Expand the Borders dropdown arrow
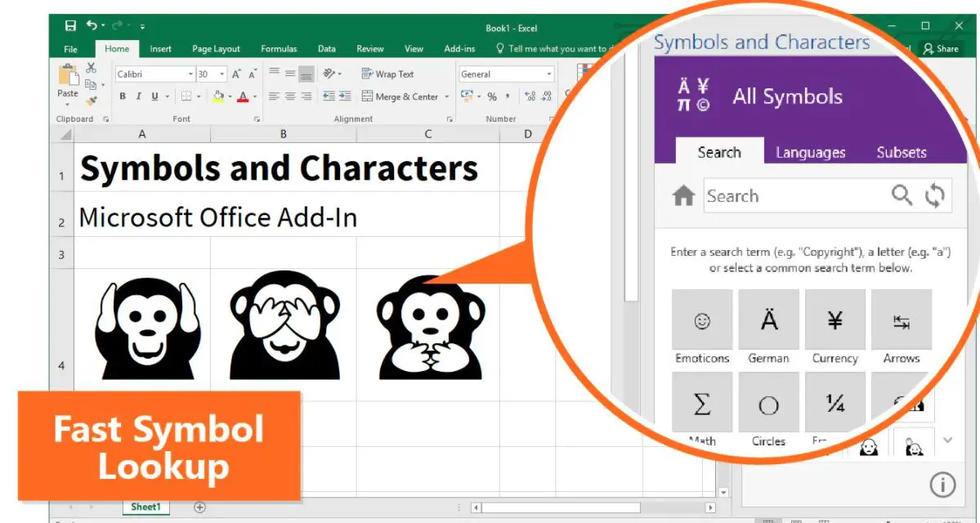 tap(199, 97)
